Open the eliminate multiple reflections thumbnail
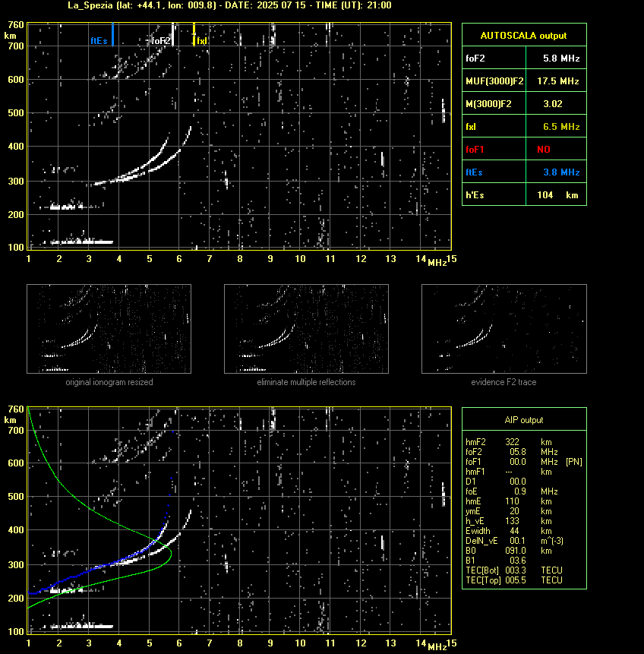This screenshot has height=654, width=644. click(x=306, y=329)
